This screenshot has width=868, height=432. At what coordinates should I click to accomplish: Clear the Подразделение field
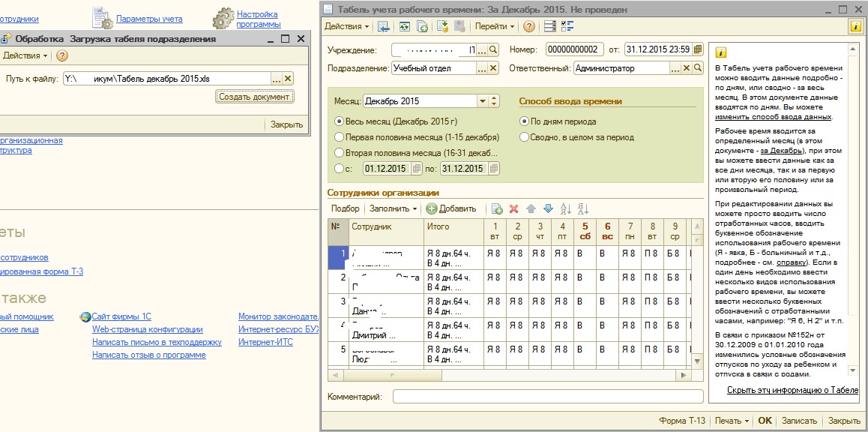(493, 68)
